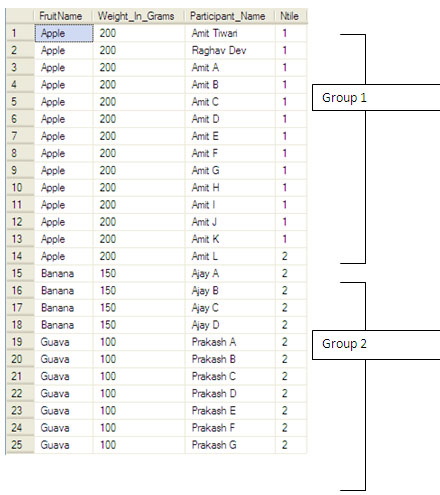Image resolution: width=440 pixels, height=495 pixels.
Task: Click the Banana cell in row 18
Action: click(64, 325)
